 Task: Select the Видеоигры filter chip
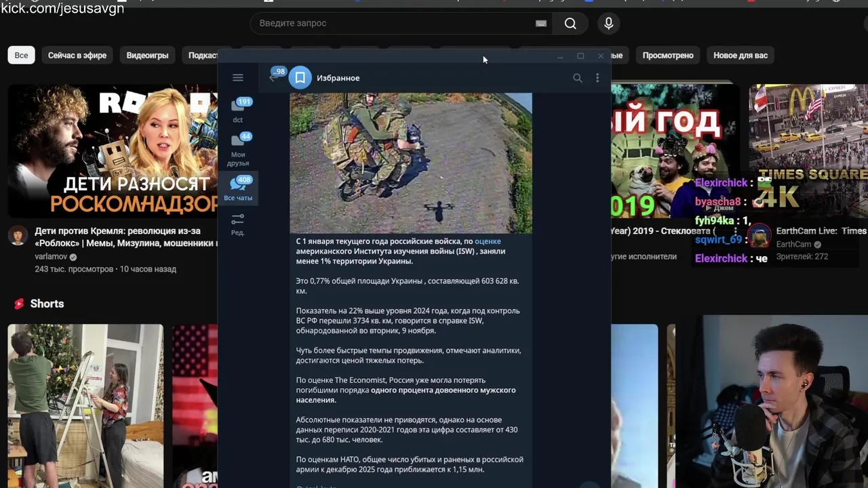pyautogui.click(x=147, y=56)
